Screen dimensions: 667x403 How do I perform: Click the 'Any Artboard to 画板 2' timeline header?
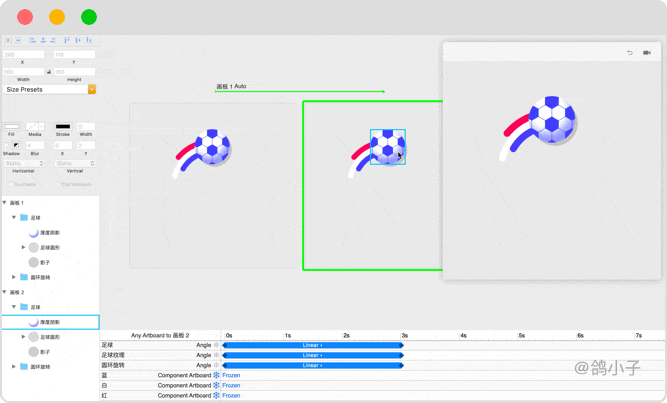160,335
